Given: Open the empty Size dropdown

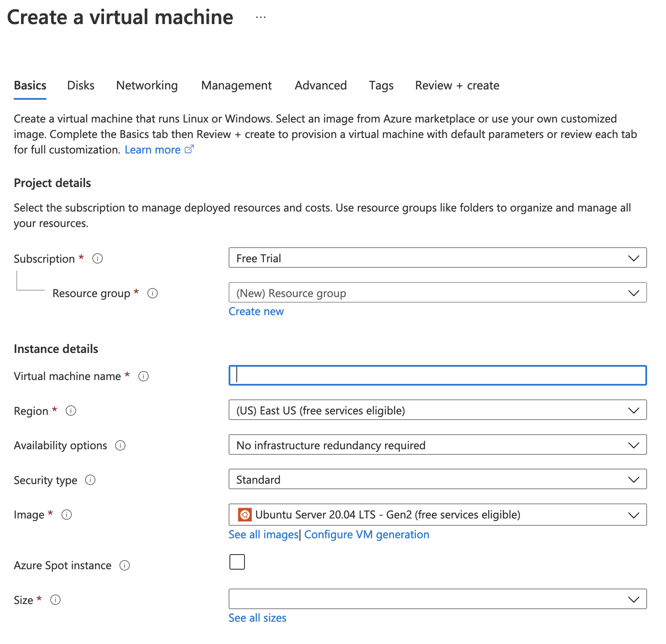Looking at the screenshot, I should point(437,599).
